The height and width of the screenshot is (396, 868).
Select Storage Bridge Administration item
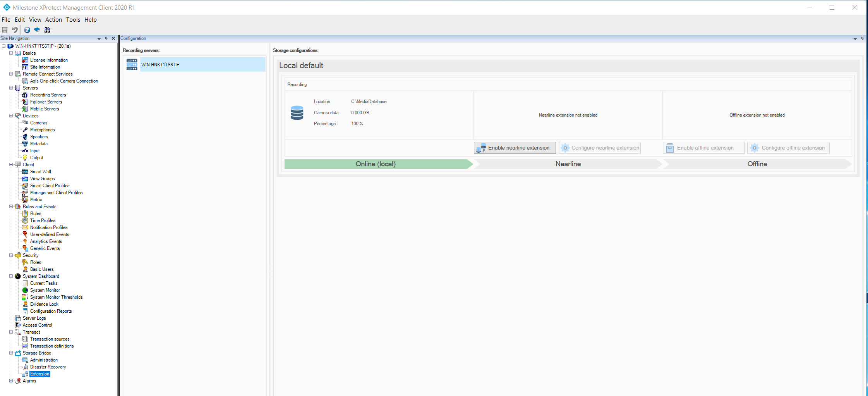tap(44, 360)
